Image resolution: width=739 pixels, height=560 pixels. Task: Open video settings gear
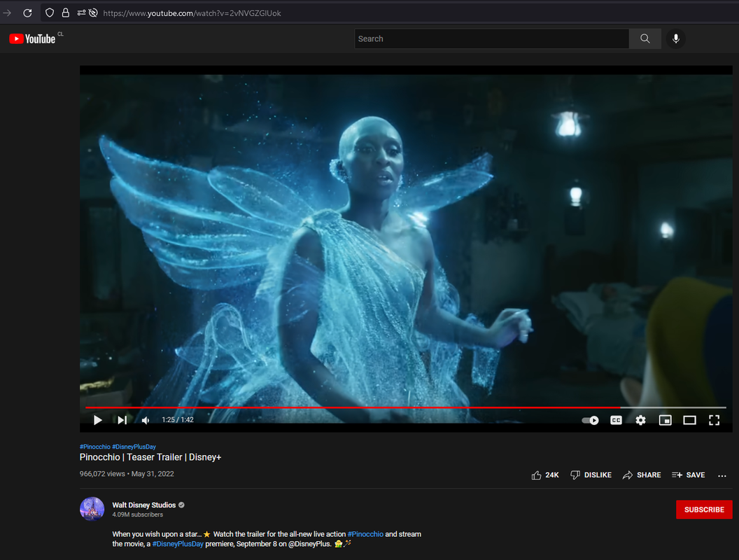coord(640,420)
